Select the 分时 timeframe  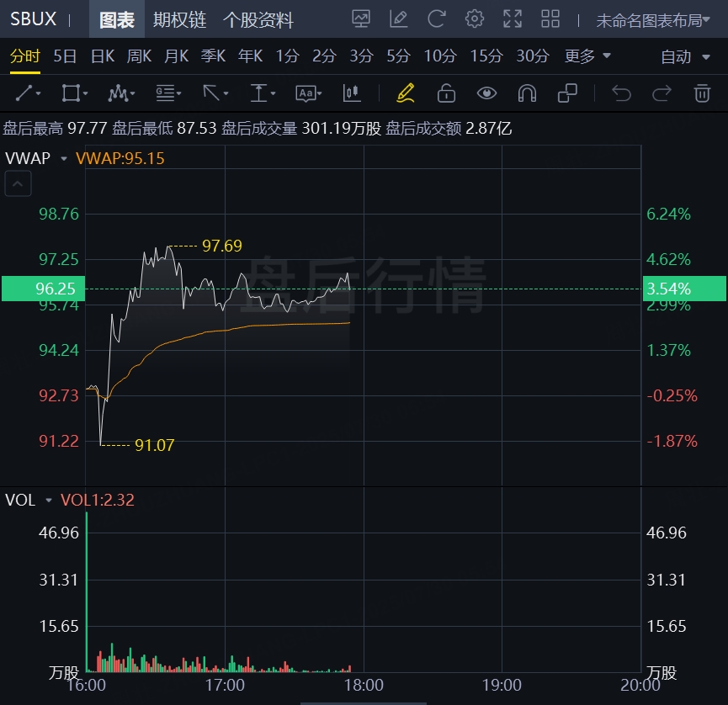coord(25,56)
